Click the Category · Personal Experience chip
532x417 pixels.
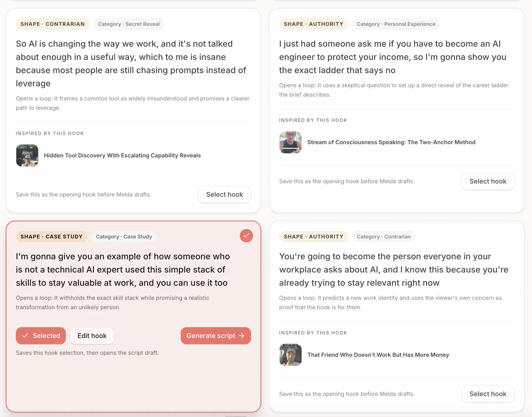click(x=396, y=24)
